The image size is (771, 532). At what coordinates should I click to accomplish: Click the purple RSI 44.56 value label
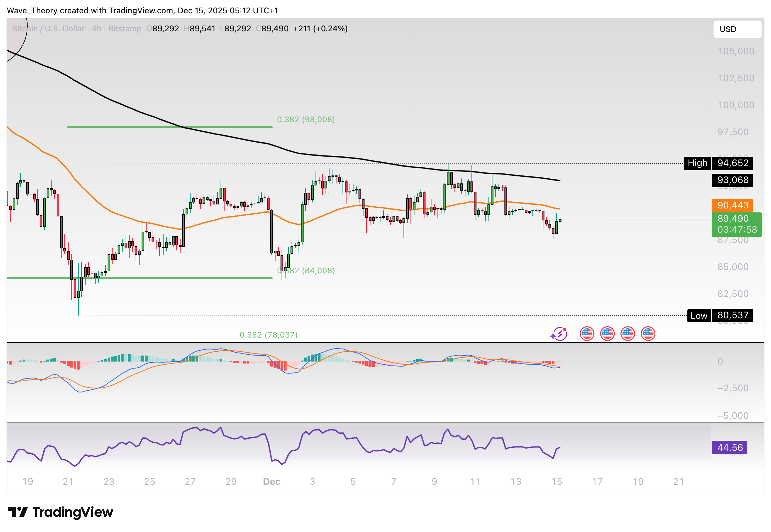pos(729,447)
